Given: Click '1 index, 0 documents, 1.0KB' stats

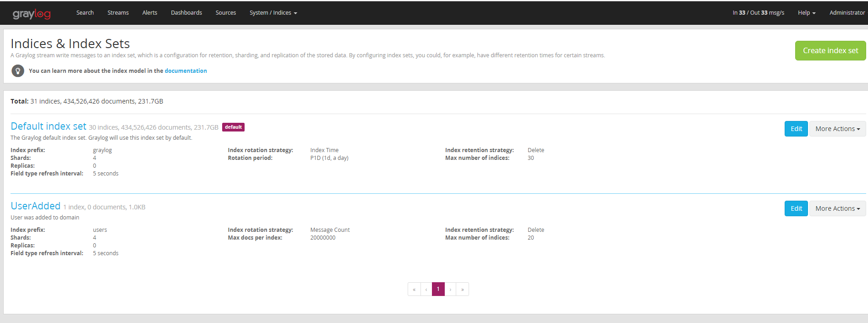Looking at the screenshot, I should point(104,208).
